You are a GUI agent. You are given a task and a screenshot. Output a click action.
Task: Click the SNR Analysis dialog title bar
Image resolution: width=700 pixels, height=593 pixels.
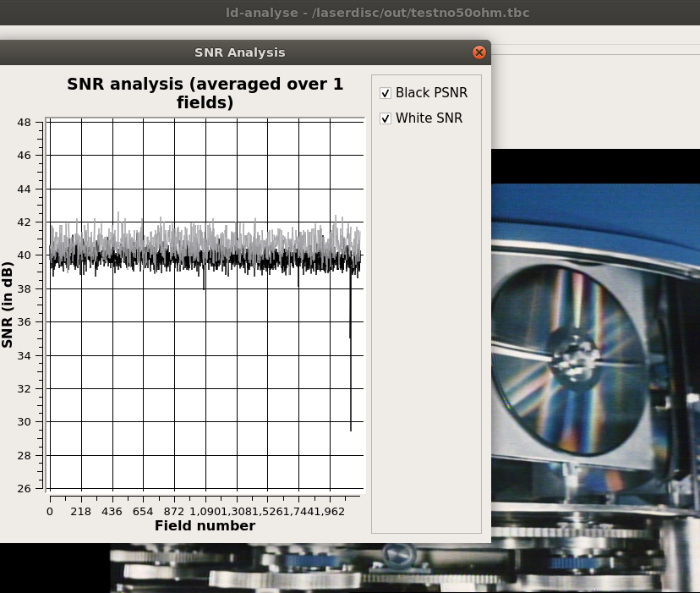click(x=239, y=52)
